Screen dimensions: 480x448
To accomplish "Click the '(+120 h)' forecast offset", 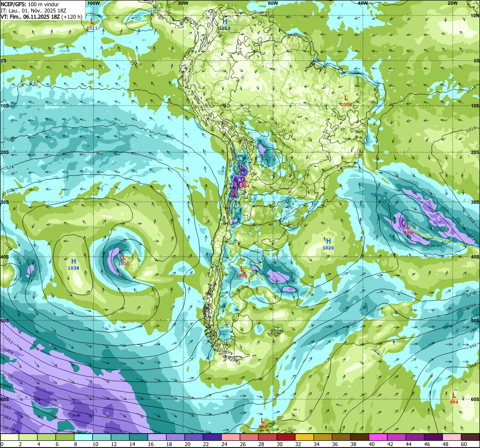I will pos(72,17).
